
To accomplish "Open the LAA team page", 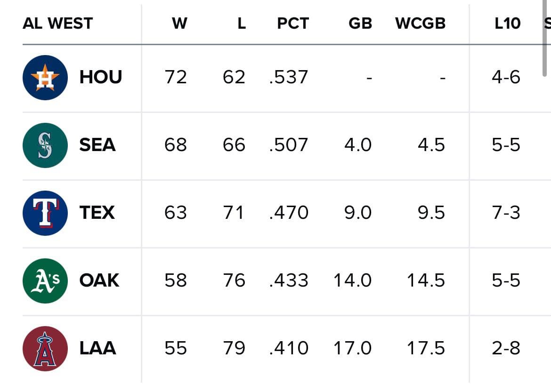I will click(x=97, y=349).
